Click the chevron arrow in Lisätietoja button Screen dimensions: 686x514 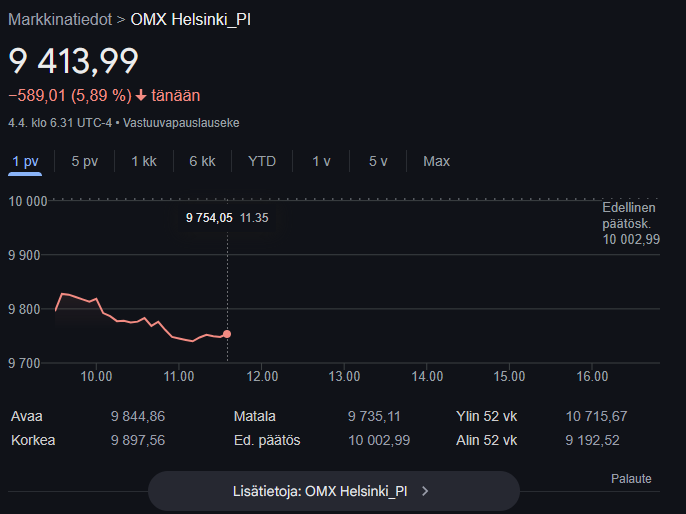coord(425,492)
